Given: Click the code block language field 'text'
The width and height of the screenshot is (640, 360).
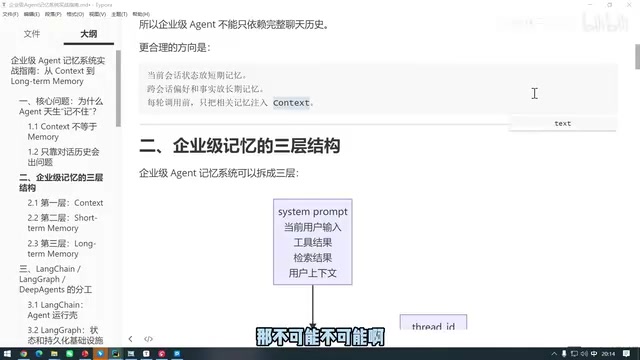Looking at the screenshot, I should coord(562,123).
